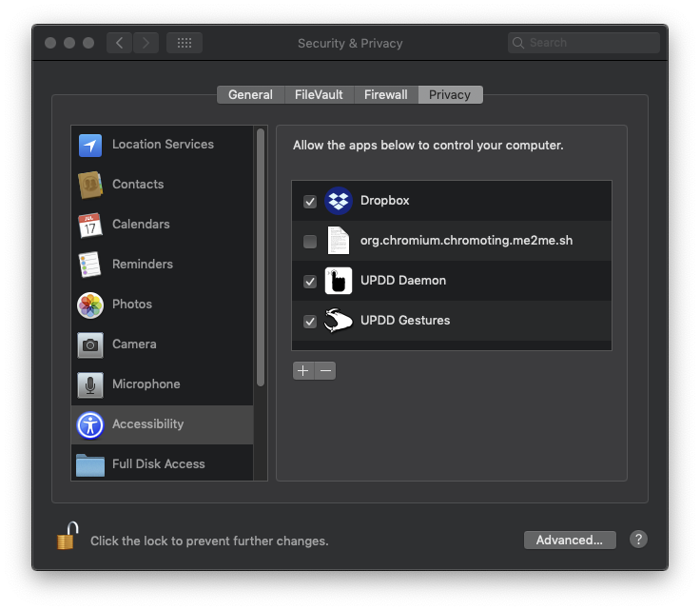The width and height of the screenshot is (700, 610).
Task: Select the Dropbox name in app list
Action: pos(385,201)
